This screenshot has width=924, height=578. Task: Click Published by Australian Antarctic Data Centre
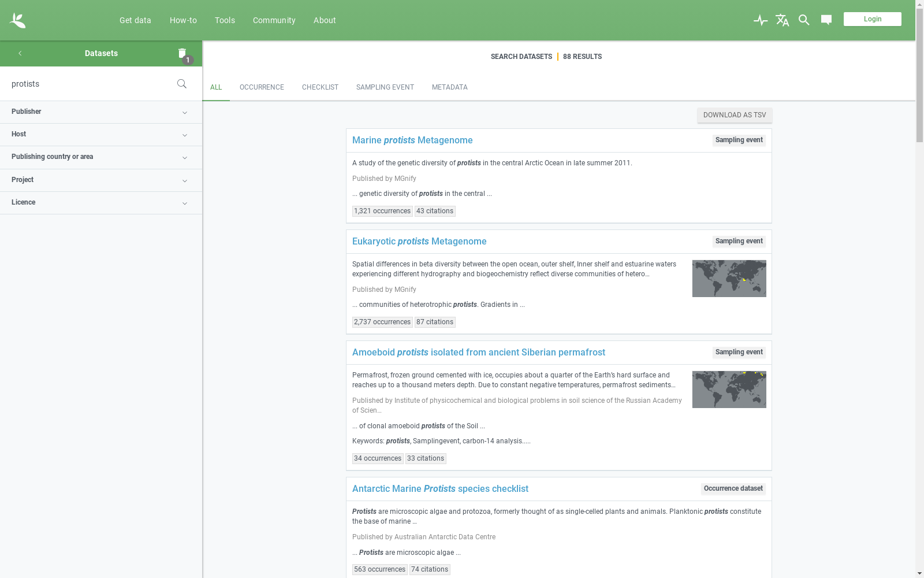coord(424,537)
